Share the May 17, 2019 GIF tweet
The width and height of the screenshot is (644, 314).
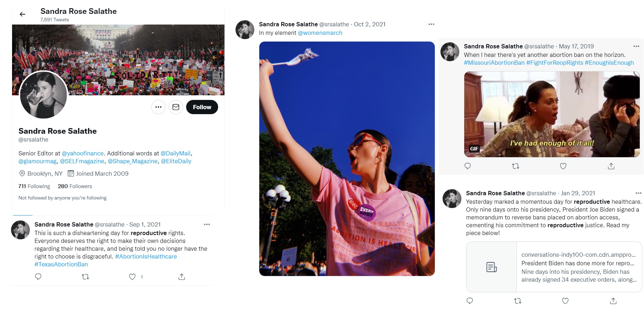[x=611, y=166]
